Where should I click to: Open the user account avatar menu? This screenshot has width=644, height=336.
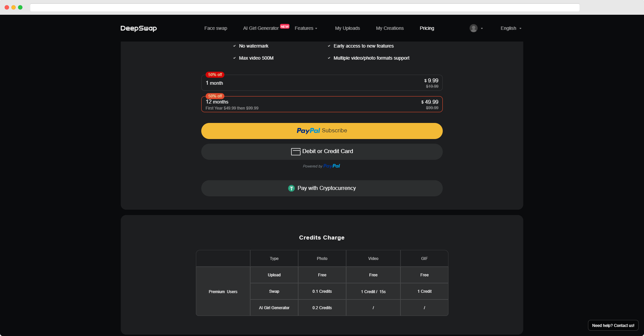click(x=473, y=28)
